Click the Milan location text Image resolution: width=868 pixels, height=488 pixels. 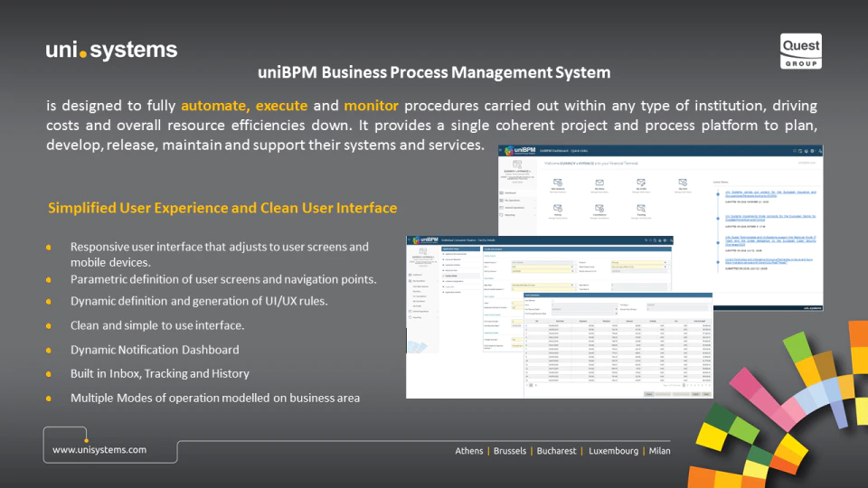[x=659, y=451]
